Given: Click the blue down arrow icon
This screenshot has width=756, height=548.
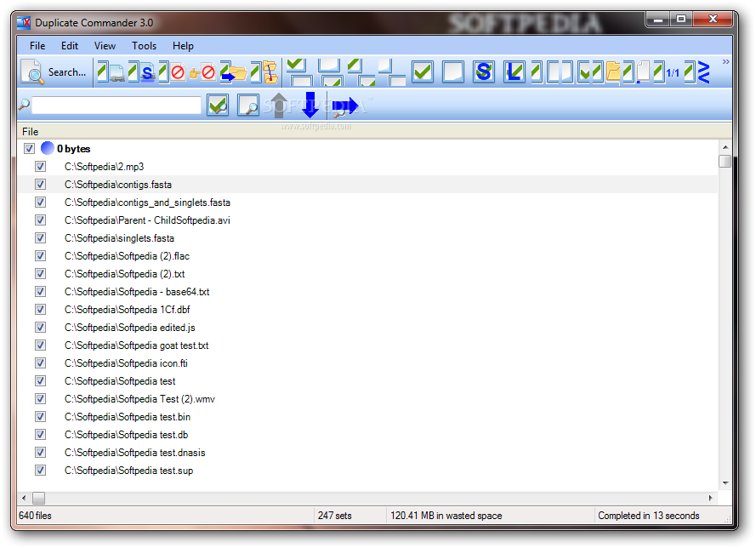Looking at the screenshot, I should pyautogui.click(x=310, y=106).
